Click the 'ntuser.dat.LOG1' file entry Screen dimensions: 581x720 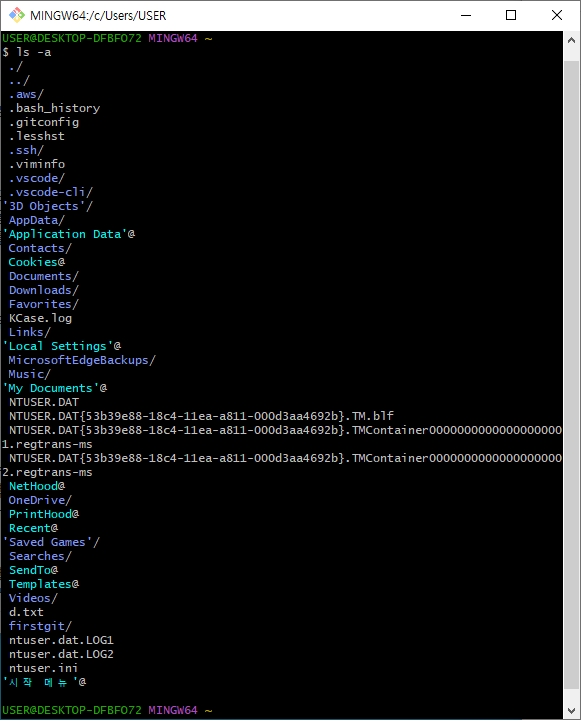pyautogui.click(x=61, y=641)
